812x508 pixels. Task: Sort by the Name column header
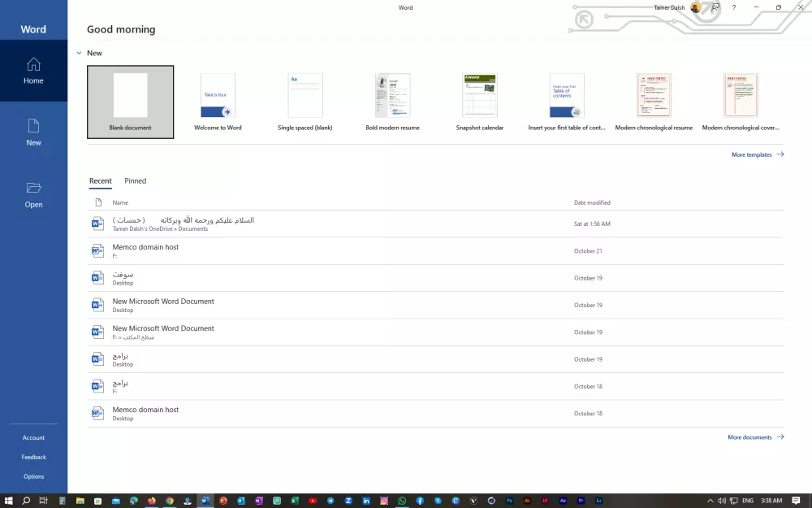tap(120, 202)
